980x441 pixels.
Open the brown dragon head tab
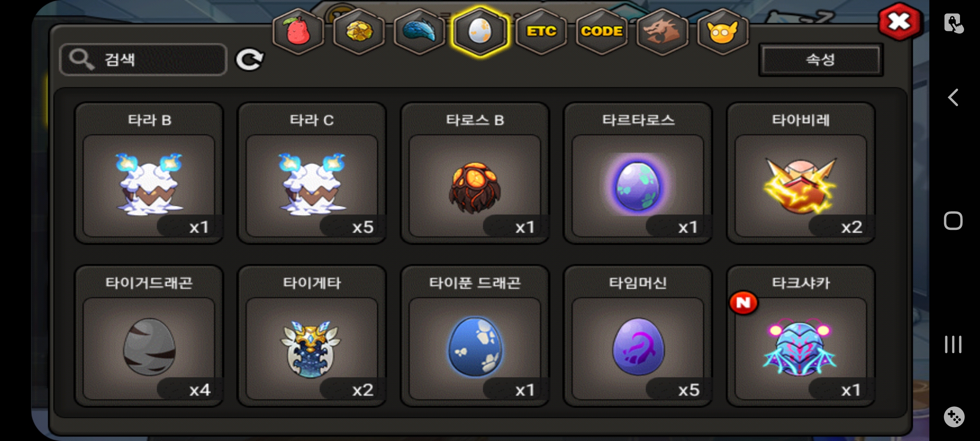[x=662, y=32]
